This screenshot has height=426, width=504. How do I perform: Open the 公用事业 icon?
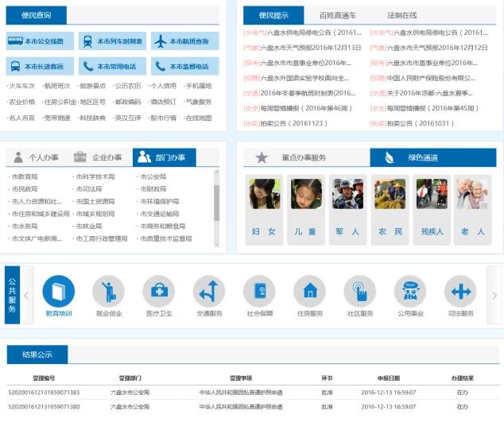[x=410, y=292]
